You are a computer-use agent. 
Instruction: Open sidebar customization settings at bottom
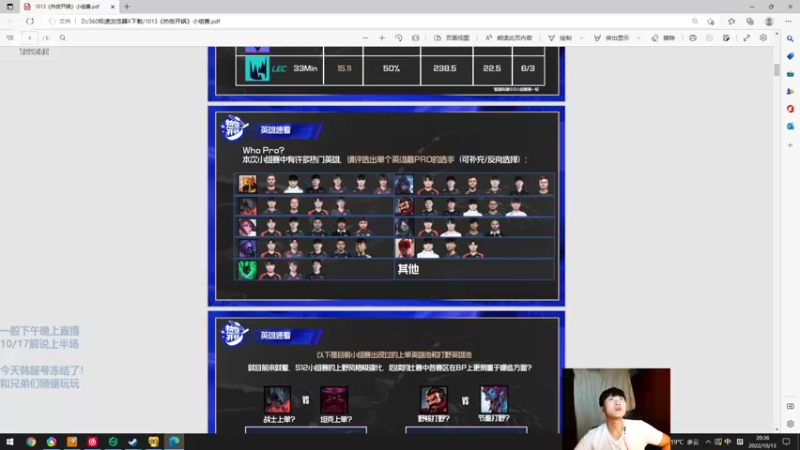point(790,423)
